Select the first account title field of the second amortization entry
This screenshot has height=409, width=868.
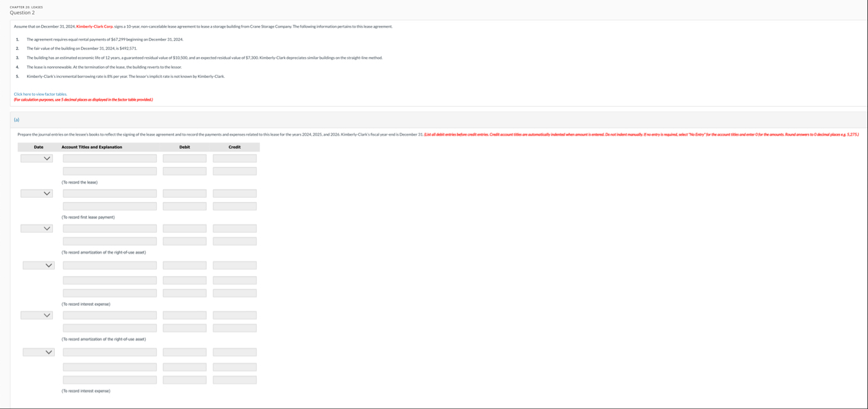pyautogui.click(x=109, y=315)
